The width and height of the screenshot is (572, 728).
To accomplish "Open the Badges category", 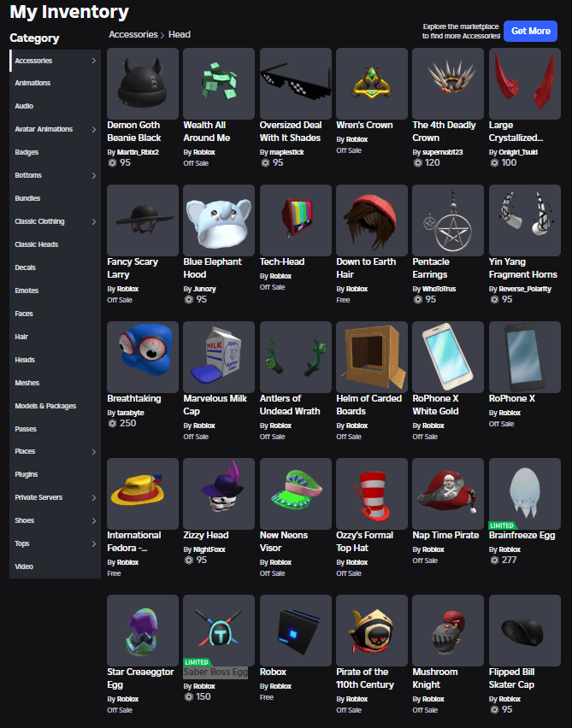I will (x=27, y=152).
